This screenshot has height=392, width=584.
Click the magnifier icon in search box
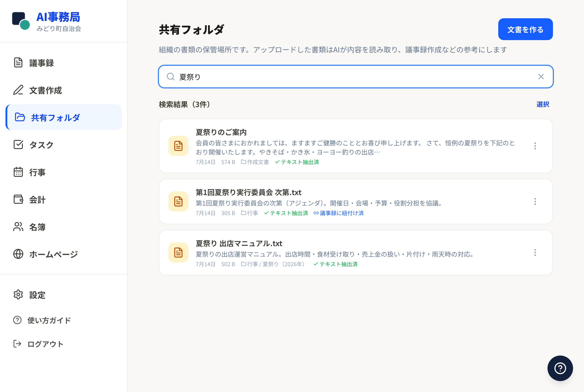click(x=171, y=77)
